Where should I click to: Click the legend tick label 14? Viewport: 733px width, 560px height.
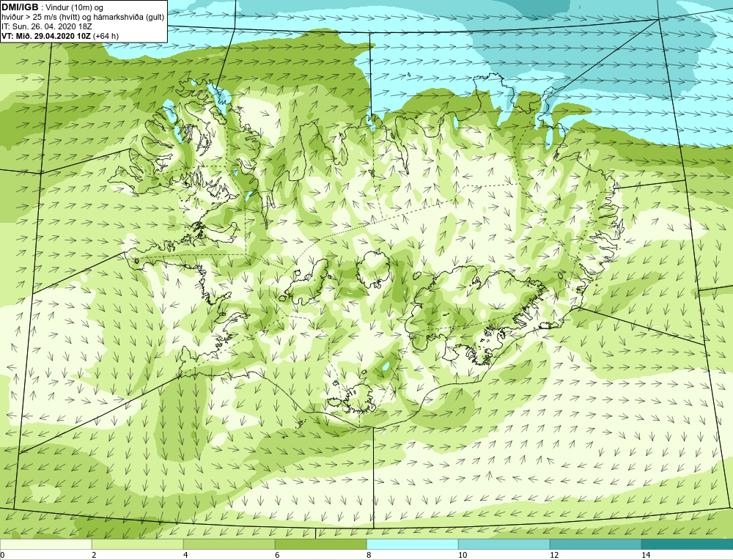646,555
